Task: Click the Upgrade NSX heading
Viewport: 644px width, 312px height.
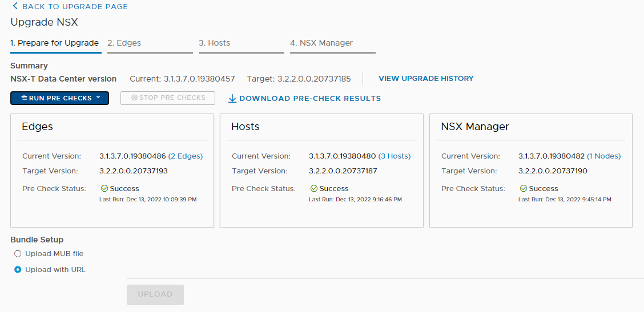Action: [44, 22]
